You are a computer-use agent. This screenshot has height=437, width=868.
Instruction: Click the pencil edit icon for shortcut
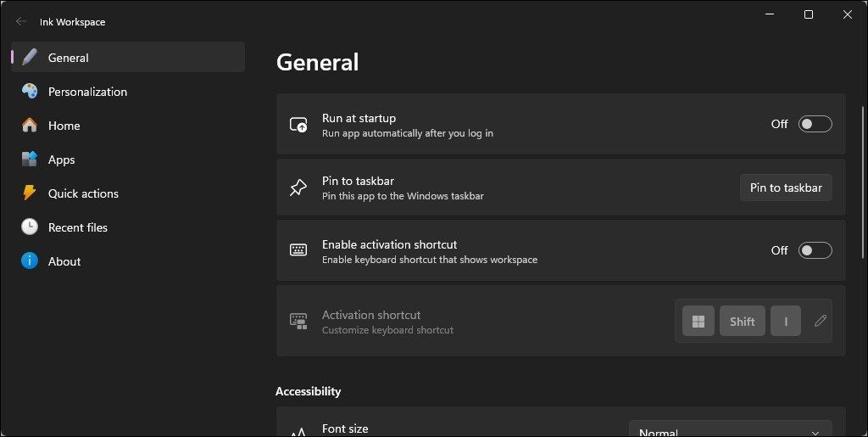821,321
